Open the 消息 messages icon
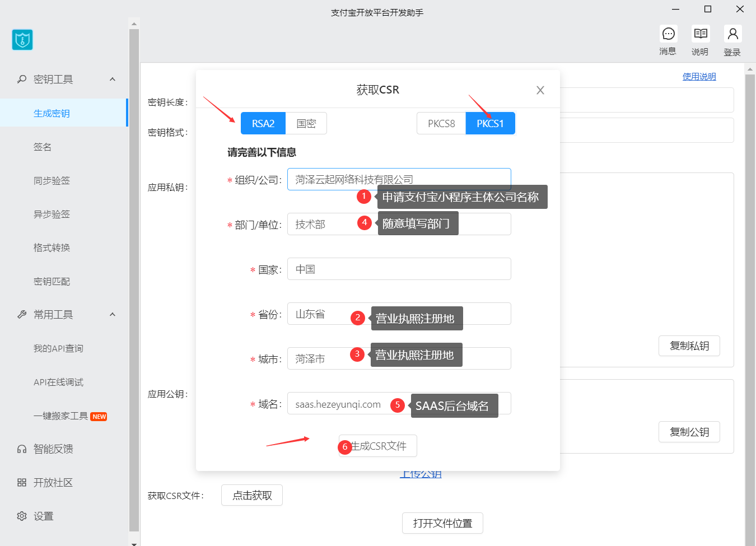756x546 pixels. tap(668, 34)
